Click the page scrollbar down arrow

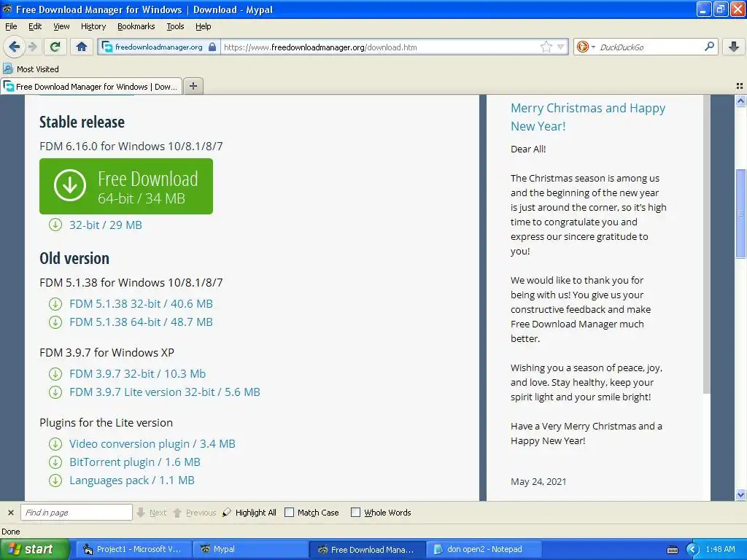[740, 495]
